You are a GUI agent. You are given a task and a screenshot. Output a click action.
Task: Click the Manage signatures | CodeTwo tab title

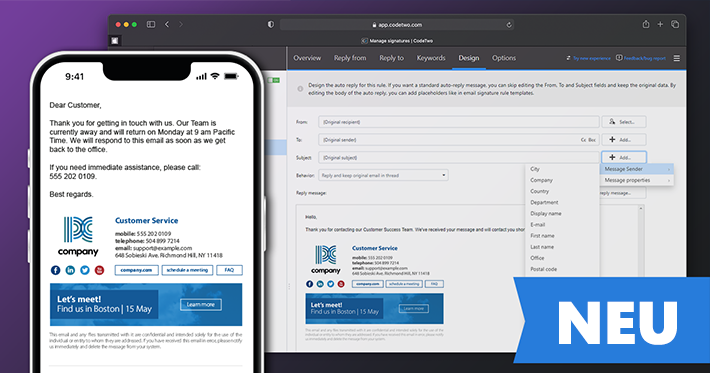point(401,41)
